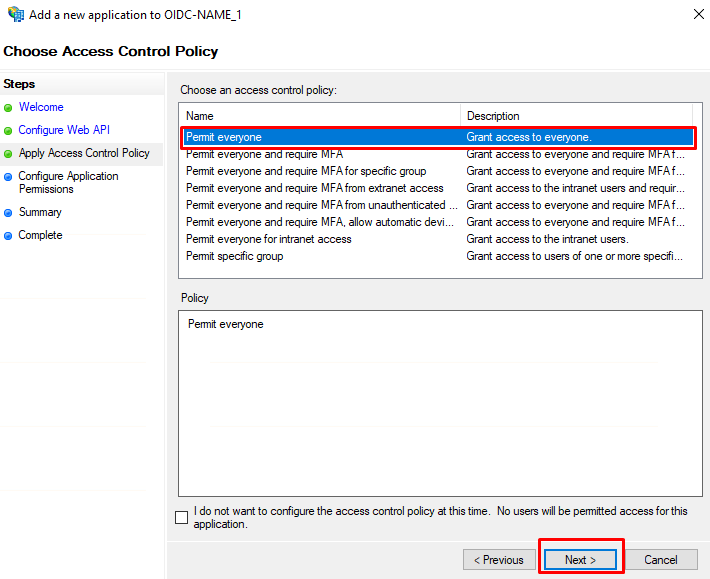Click the green Welcome step bullet icon
This screenshot has height=579, width=710.
8,108
